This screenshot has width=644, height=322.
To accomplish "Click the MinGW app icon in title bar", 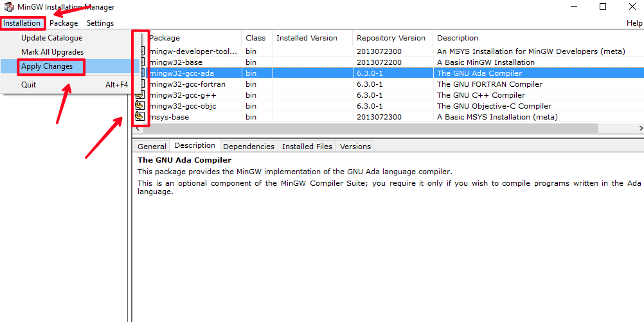I will [8, 7].
